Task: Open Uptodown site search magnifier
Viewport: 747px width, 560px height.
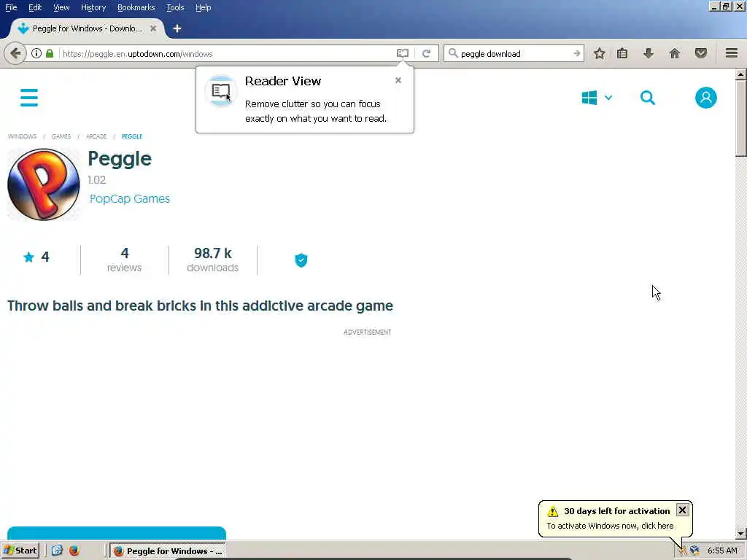Action: 648,98
